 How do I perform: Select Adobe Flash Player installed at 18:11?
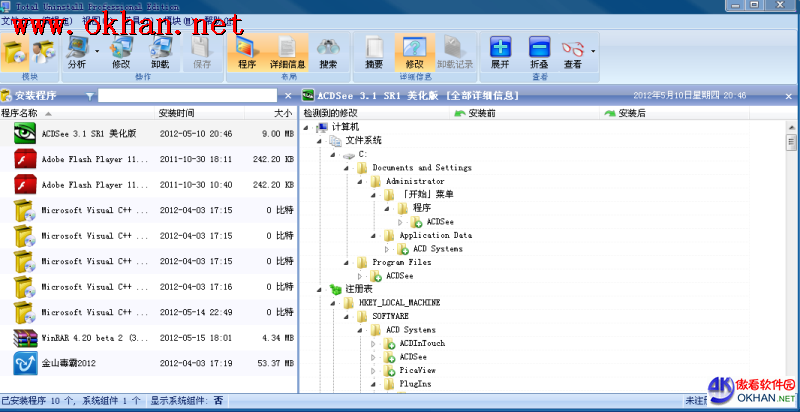click(x=148, y=159)
